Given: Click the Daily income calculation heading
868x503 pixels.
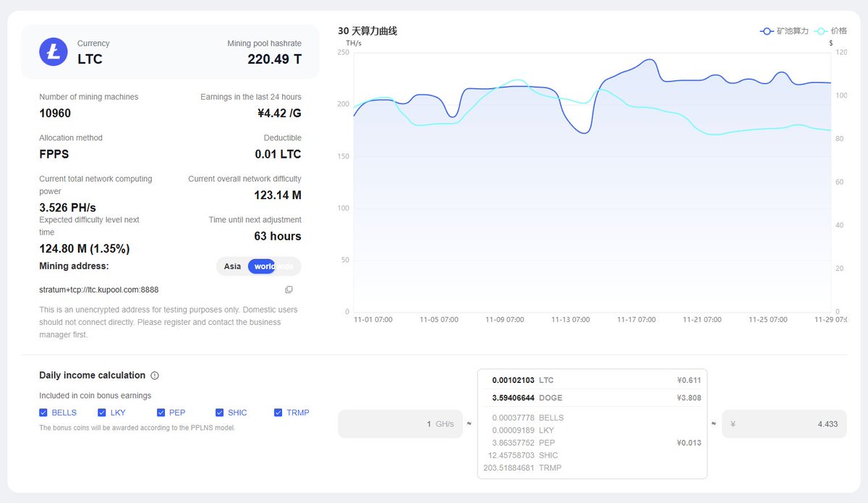Looking at the screenshot, I should click(x=92, y=376).
